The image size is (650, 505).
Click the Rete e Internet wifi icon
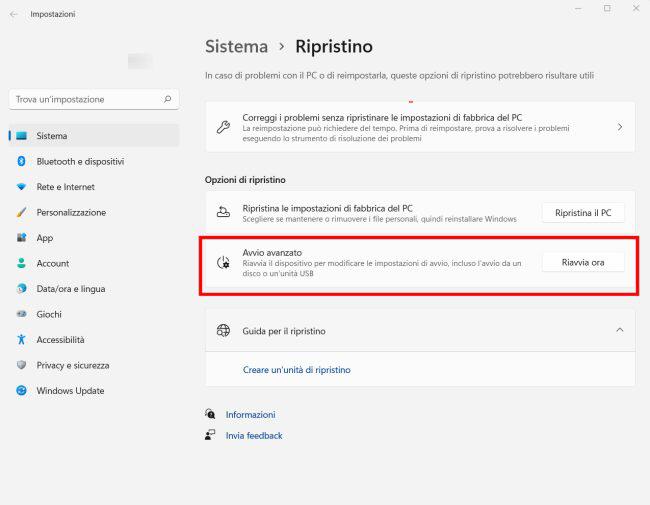(x=21, y=187)
